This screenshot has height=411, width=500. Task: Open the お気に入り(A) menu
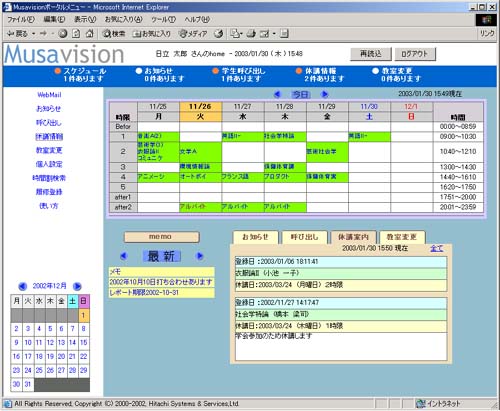point(124,19)
